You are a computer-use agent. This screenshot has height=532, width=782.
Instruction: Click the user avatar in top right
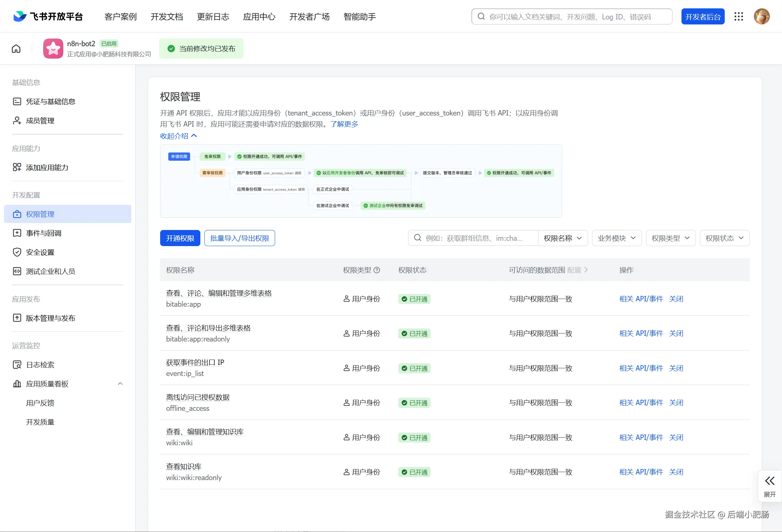point(761,16)
